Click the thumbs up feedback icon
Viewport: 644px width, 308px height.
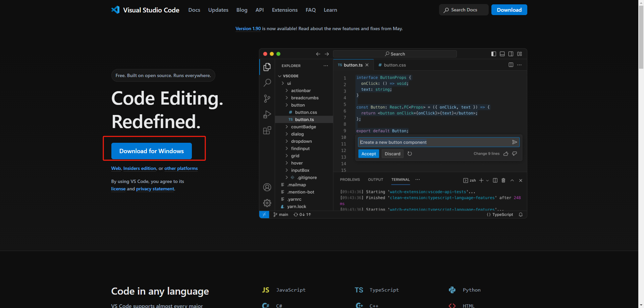point(506,153)
